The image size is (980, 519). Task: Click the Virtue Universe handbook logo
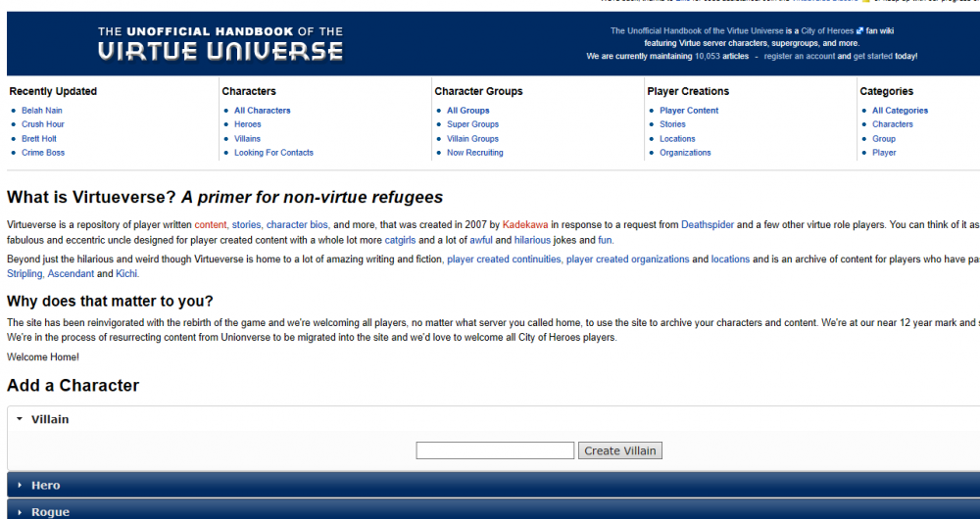220,44
